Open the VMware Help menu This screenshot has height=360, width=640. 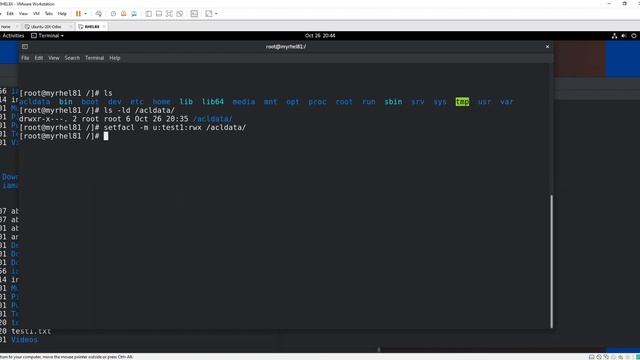[x=62, y=13]
